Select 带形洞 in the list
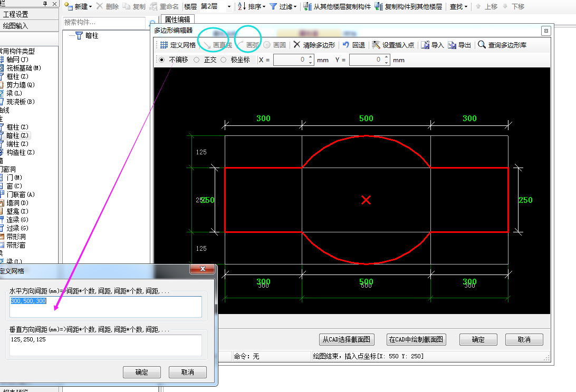Screen dimensions: 576x392 (16, 237)
